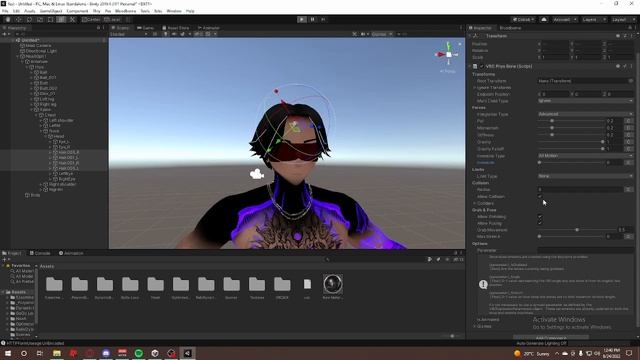This screenshot has height=360, width=640.
Task: Switch to the Console tab
Action: pyautogui.click(x=40, y=253)
